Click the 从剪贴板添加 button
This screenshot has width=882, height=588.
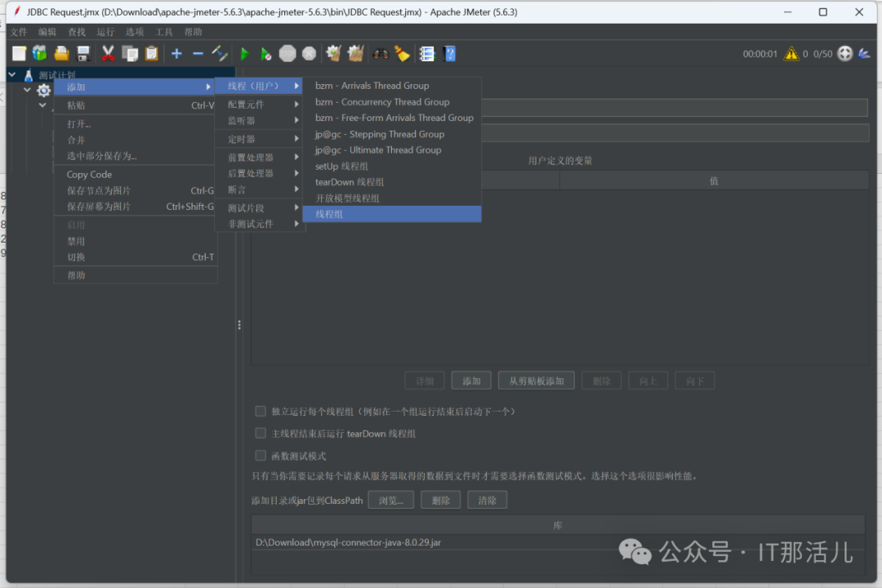click(536, 381)
